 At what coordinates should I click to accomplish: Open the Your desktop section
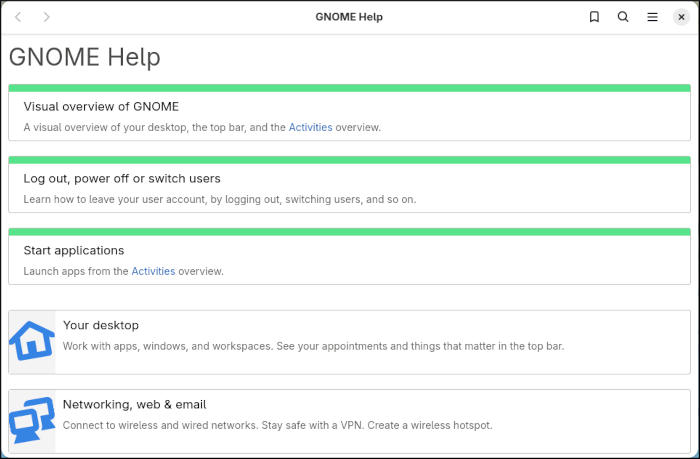tap(101, 325)
